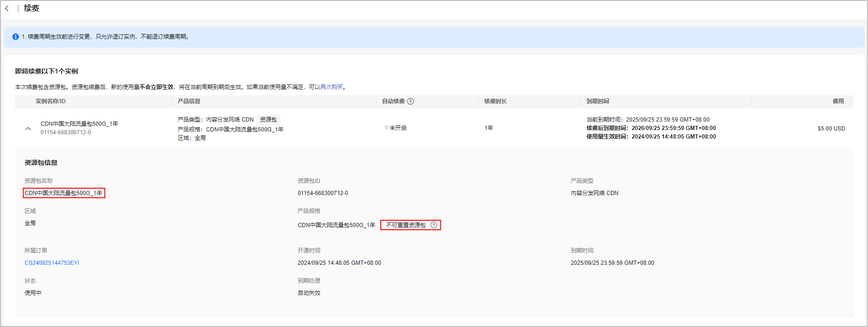Click question mark icon beside 不可重置资源包
This screenshot has width=868, height=327.
point(434,225)
